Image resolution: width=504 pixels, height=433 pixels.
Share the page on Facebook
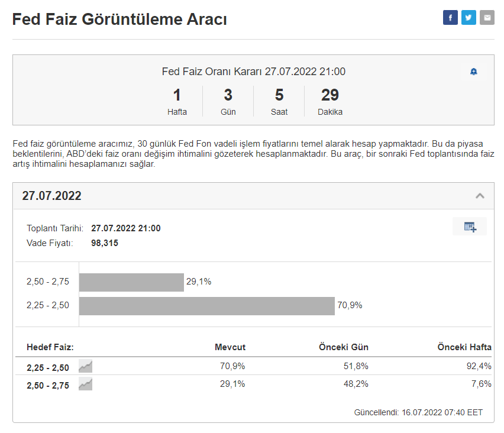pyautogui.click(x=450, y=18)
